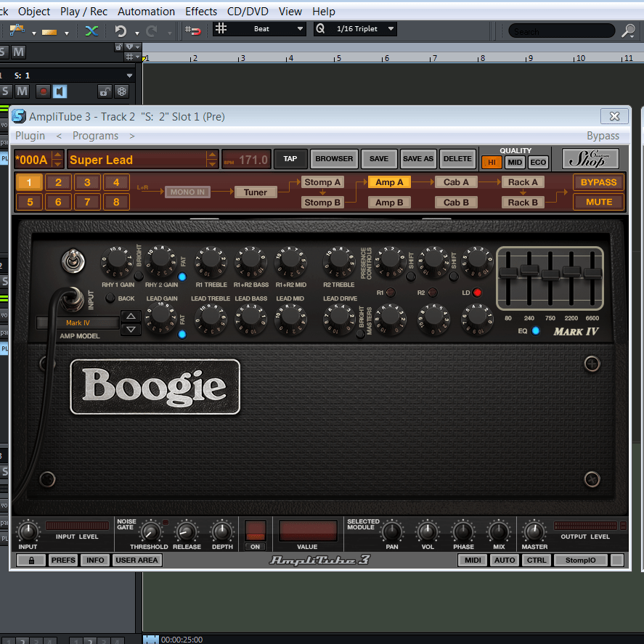Click the undo arrow icon
This screenshot has width=644, height=644.
[x=121, y=30]
